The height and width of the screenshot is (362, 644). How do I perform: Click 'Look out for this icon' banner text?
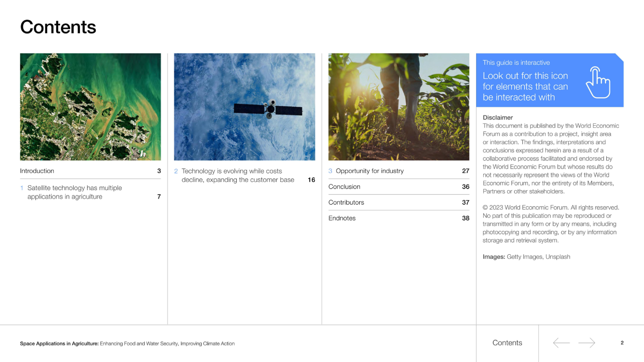pos(525,86)
